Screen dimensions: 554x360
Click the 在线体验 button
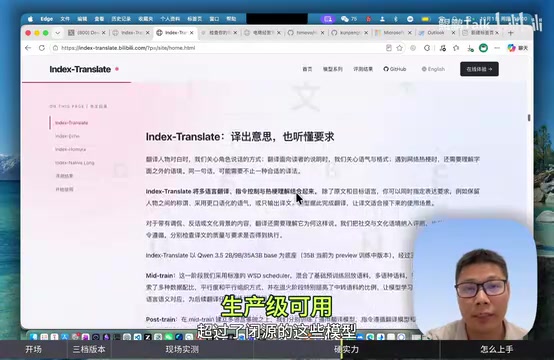[479, 69]
